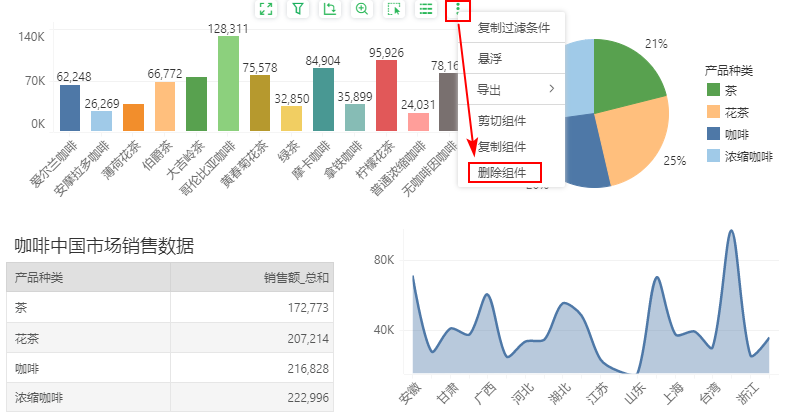Click the 山东 label on area chart

634,393
